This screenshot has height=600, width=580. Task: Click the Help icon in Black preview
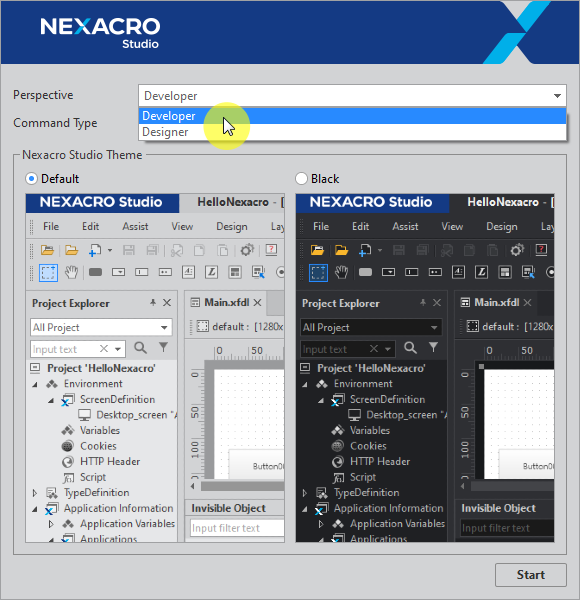coord(541,250)
